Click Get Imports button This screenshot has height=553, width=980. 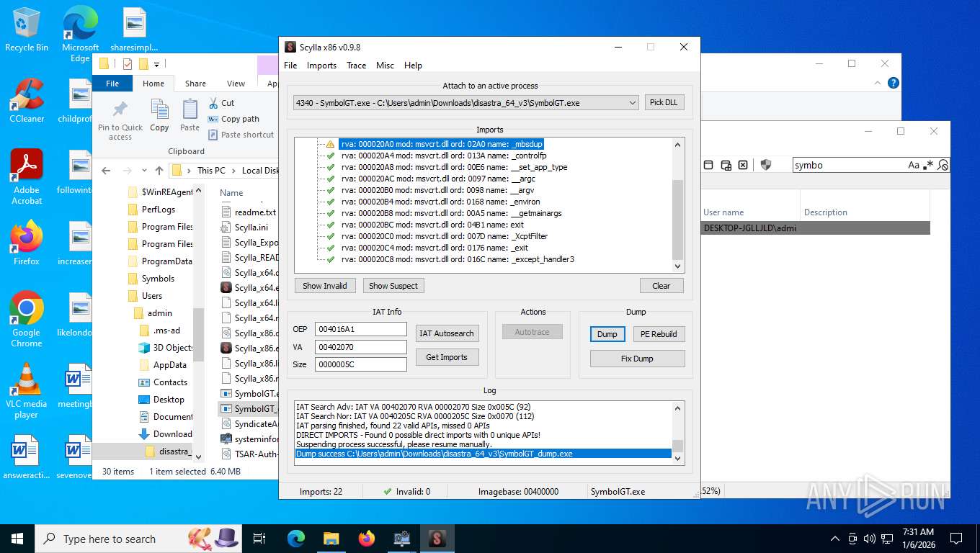tap(447, 357)
